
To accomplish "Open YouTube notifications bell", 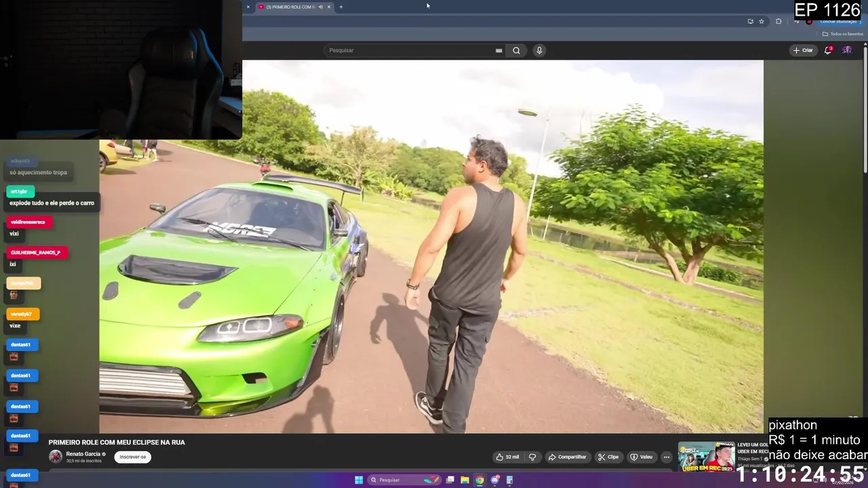I will click(x=829, y=50).
